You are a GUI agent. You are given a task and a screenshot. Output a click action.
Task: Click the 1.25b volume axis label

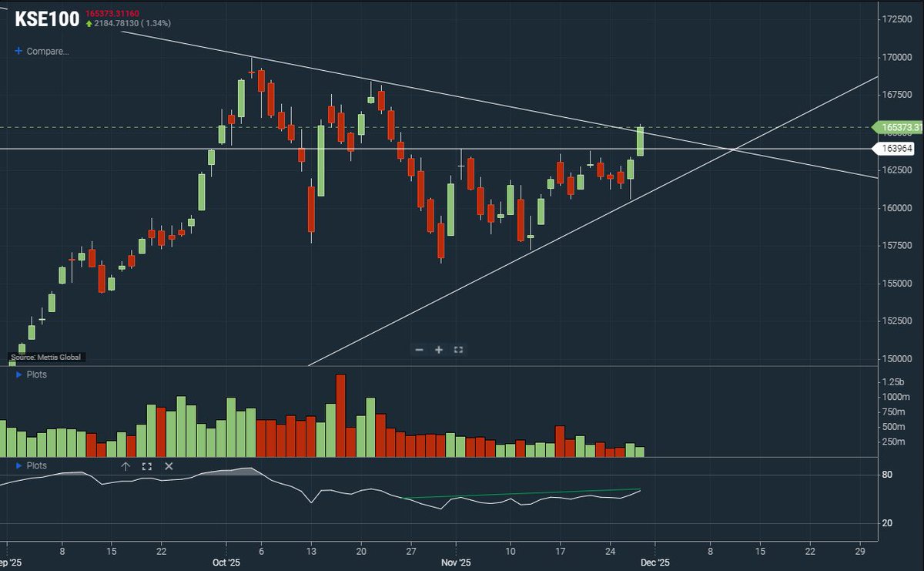(893, 382)
